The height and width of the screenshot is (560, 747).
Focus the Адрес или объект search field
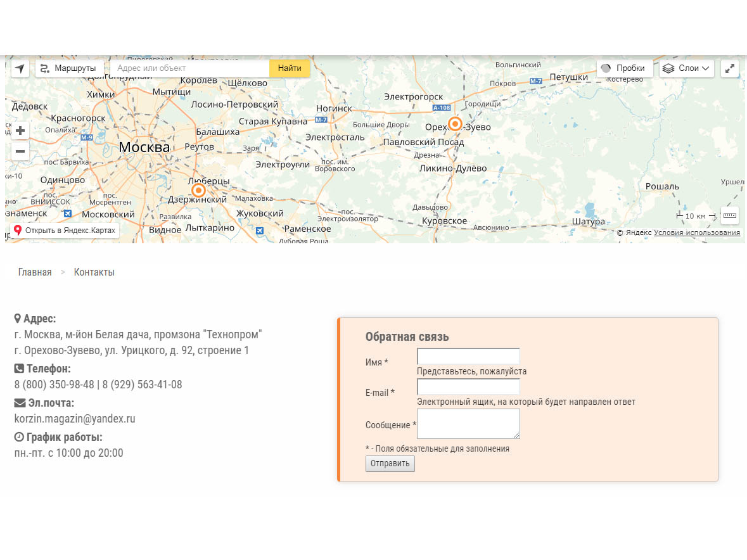(190, 68)
